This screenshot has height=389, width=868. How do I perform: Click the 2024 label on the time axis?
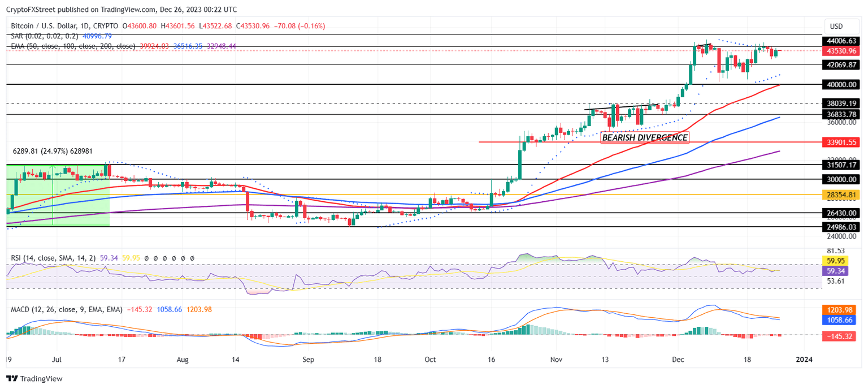805,359
